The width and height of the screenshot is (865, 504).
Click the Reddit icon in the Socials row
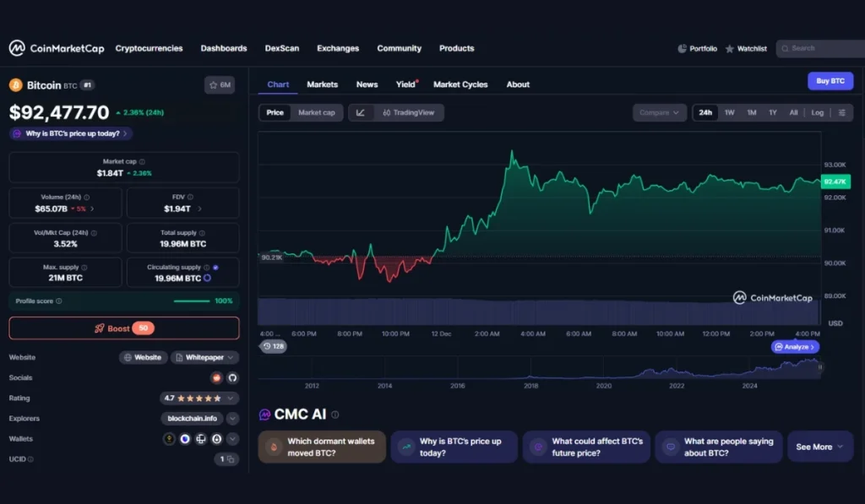click(x=216, y=377)
